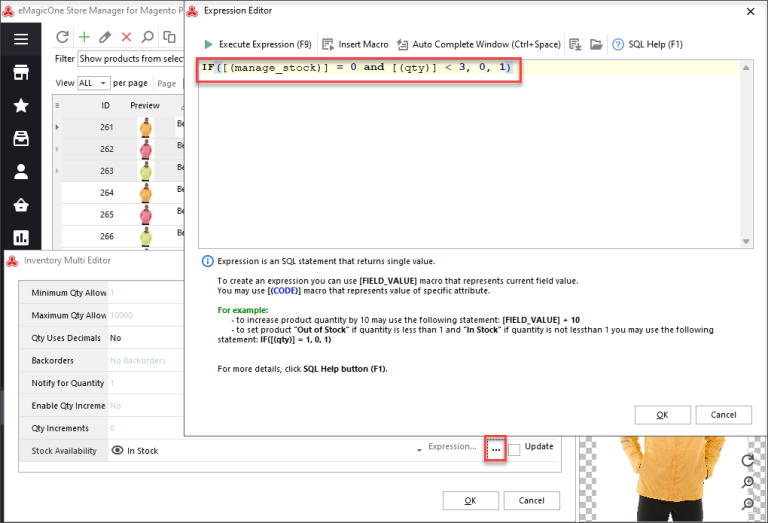Image resolution: width=768 pixels, height=523 pixels.
Task: Click the save expression icon beside folder
Action: click(575, 45)
